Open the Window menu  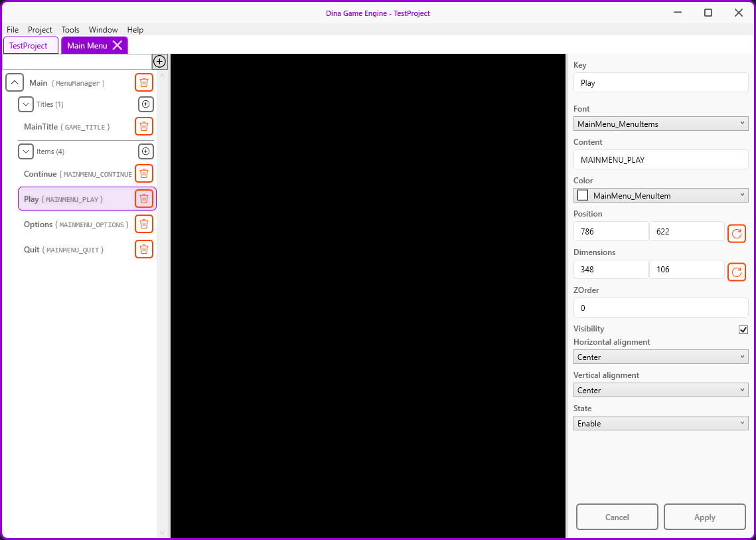pyautogui.click(x=103, y=29)
